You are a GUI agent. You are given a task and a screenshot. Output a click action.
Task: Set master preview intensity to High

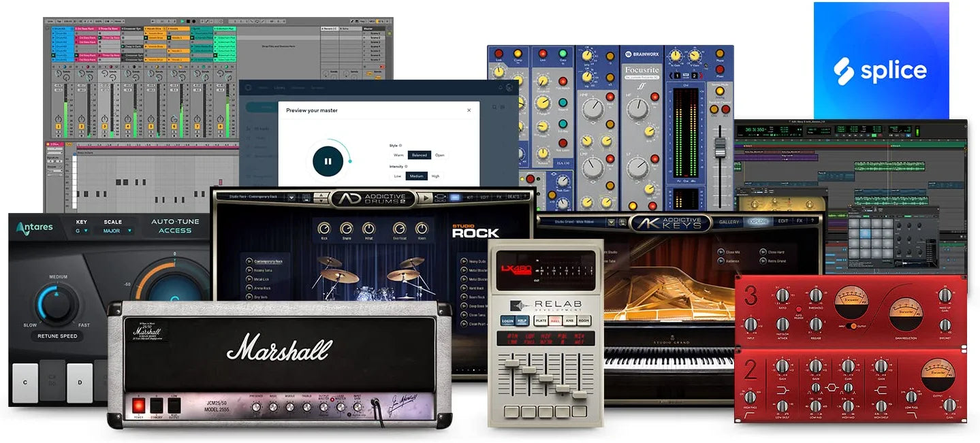click(x=435, y=176)
